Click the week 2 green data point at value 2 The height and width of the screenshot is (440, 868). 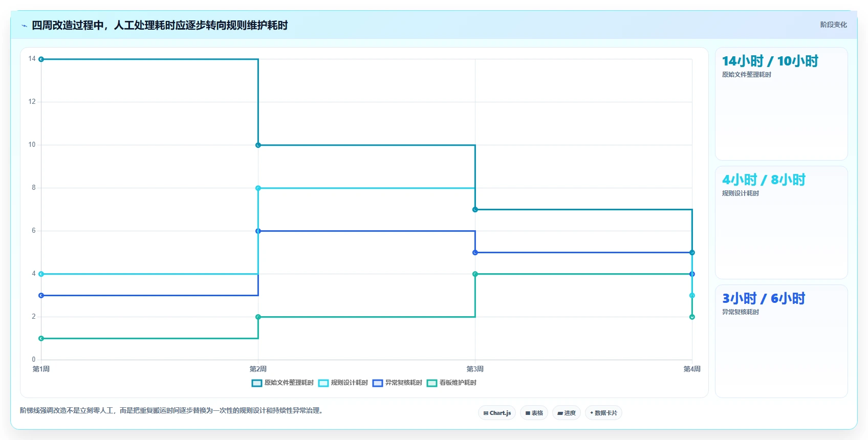[258, 317]
